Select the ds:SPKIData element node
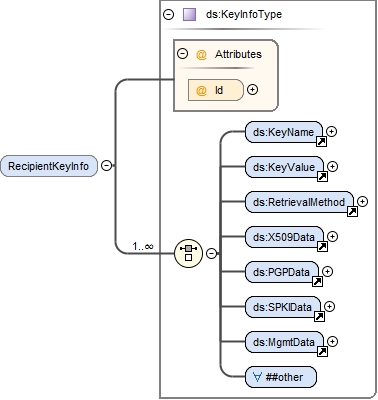378x400 pixels. click(x=283, y=307)
